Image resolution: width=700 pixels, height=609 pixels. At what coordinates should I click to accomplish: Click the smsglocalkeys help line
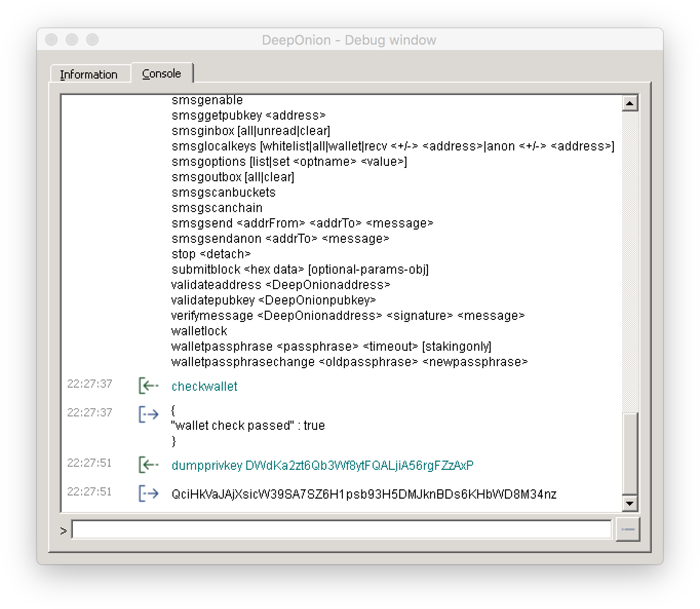(x=393, y=146)
